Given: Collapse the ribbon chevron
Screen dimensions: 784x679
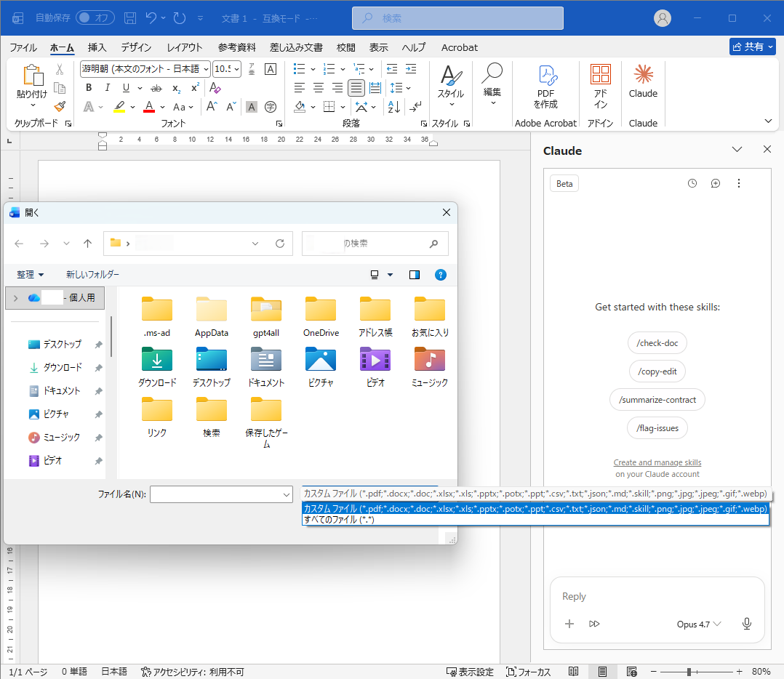Looking at the screenshot, I should click(768, 121).
